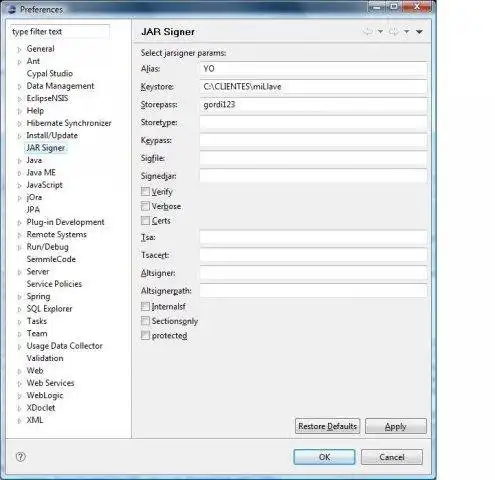Open the back history dropdown arrow
This screenshot has width=495, height=480.
(380, 32)
